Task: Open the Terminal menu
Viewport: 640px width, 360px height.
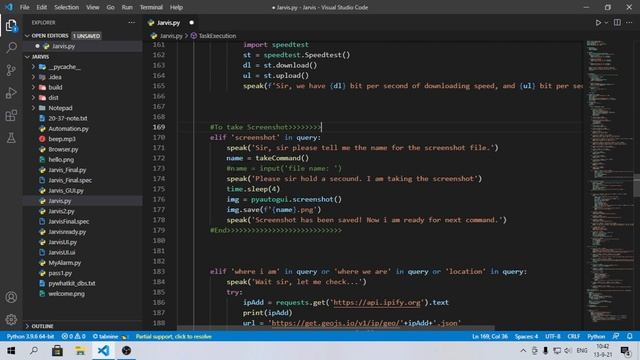Action: tap(151, 7)
